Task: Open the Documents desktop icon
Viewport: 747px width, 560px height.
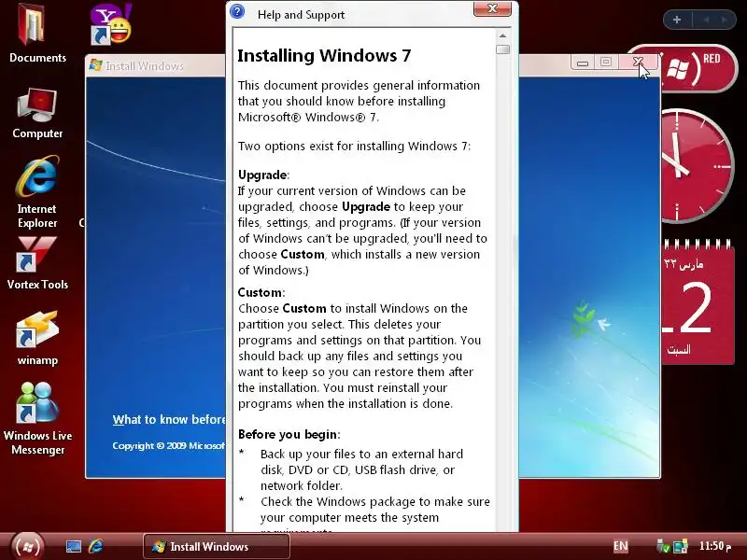Action: [37, 33]
